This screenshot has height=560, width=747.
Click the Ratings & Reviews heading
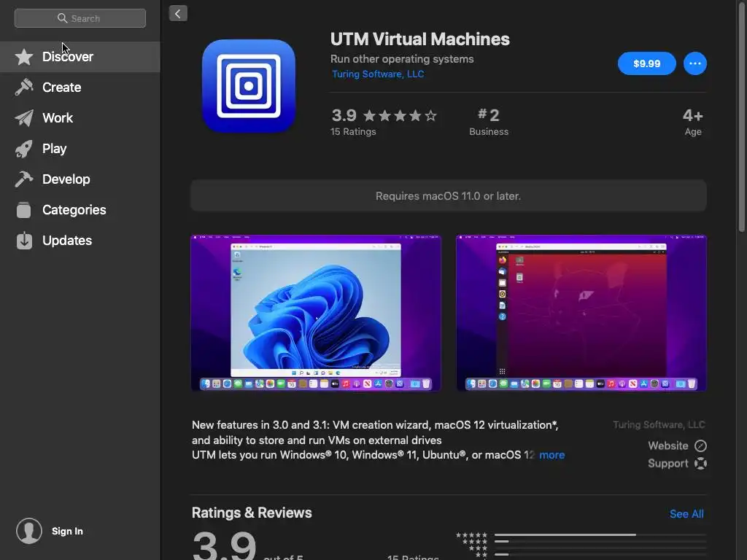[252, 513]
